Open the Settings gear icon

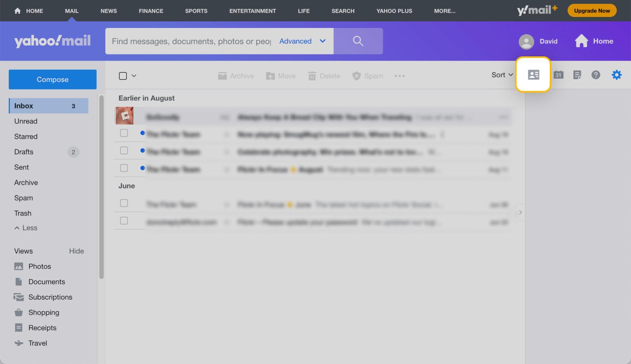tap(617, 74)
